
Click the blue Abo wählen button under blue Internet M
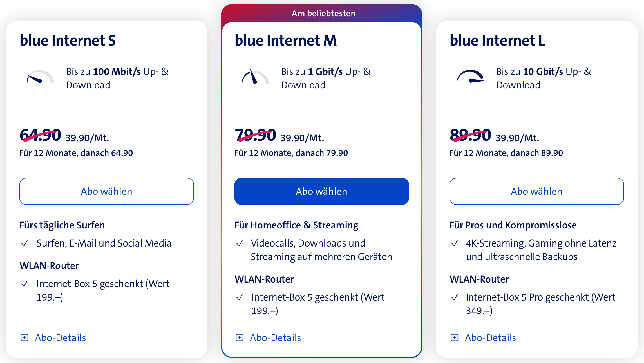[321, 191]
